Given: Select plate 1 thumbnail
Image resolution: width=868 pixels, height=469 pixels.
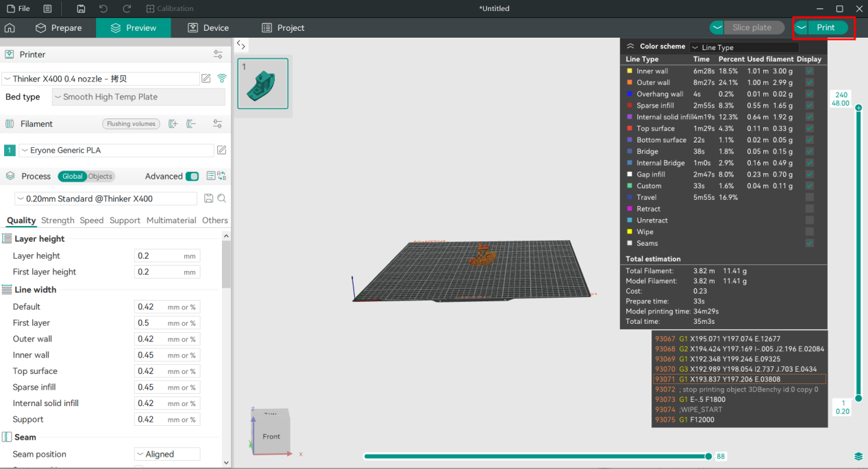Looking at the screenshot, I should tap(263, 84).
